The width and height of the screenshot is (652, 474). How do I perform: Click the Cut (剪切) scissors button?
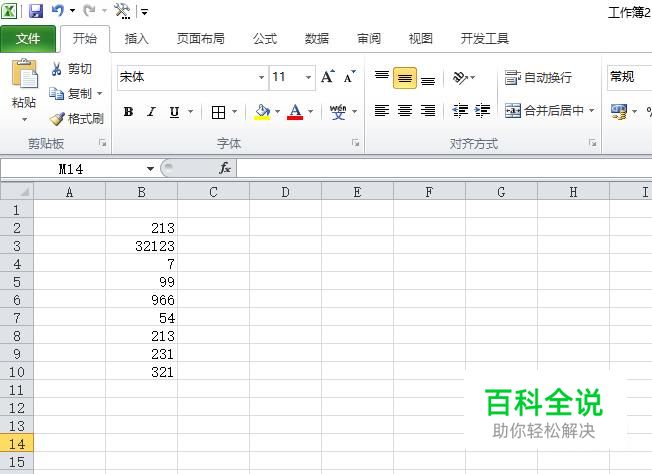(71, 69)
